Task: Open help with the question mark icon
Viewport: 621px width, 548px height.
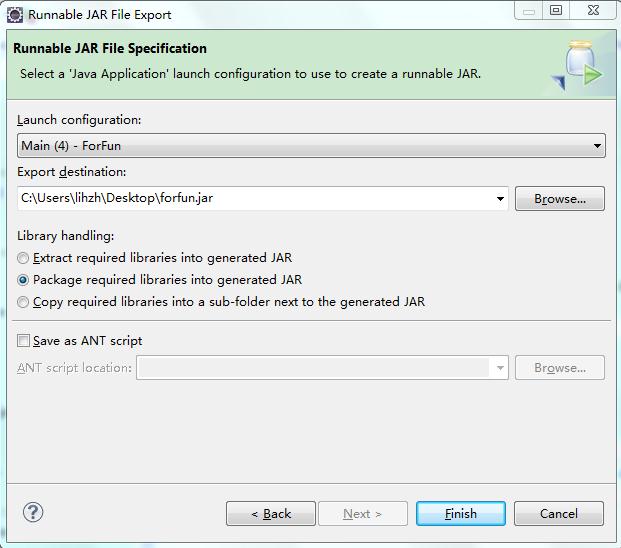Action: pyautogui.click(x=33, y=512)
